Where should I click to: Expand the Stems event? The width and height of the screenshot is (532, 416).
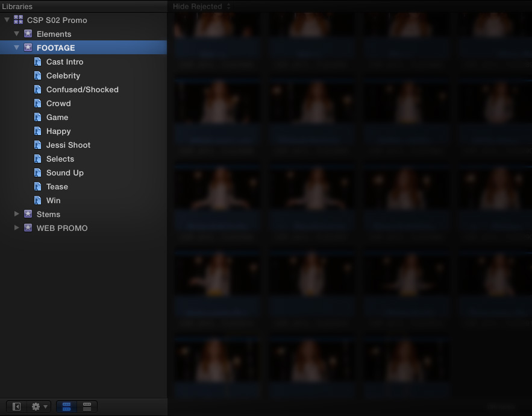16,214
